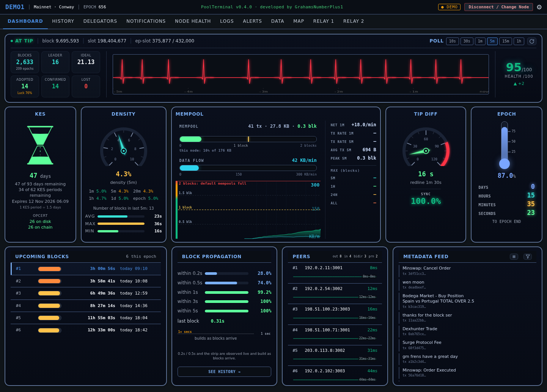Select upcoming block #6 at 18:42

coord(86,330)
